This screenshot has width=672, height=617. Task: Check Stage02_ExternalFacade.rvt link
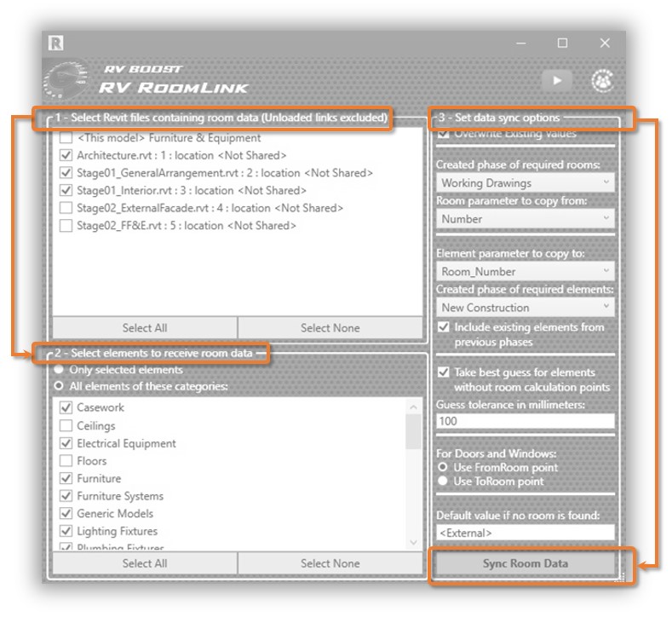[66, 208]
